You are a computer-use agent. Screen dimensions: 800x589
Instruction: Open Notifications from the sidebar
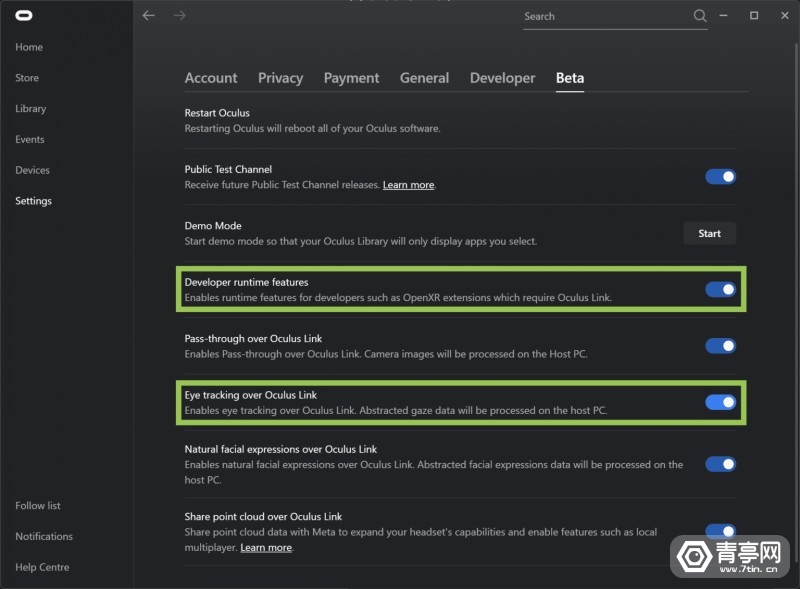[x=44, y=537]
